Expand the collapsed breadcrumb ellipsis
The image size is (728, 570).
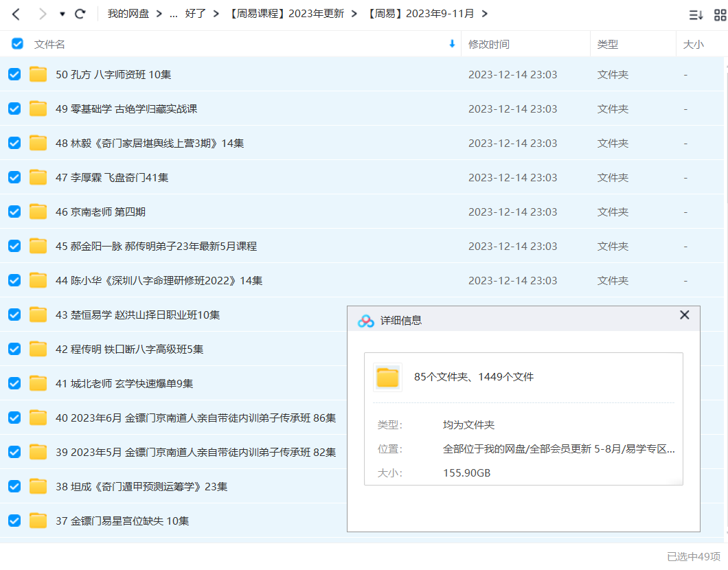point(173,14)
